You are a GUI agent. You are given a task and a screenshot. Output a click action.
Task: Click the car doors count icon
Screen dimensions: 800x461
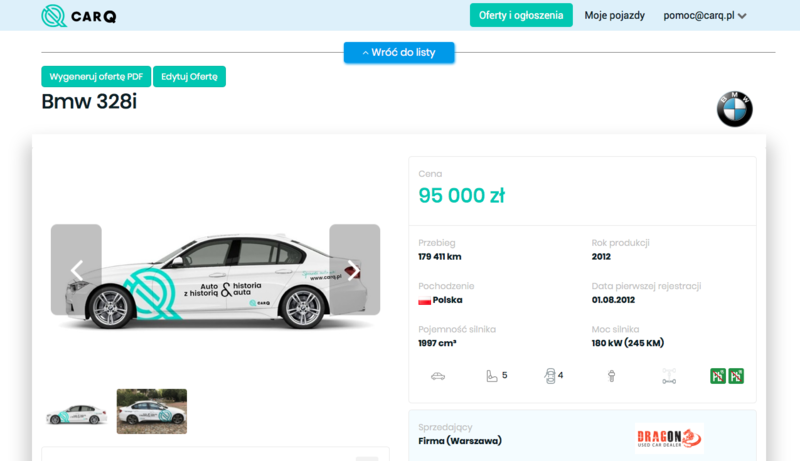[548, 376]
